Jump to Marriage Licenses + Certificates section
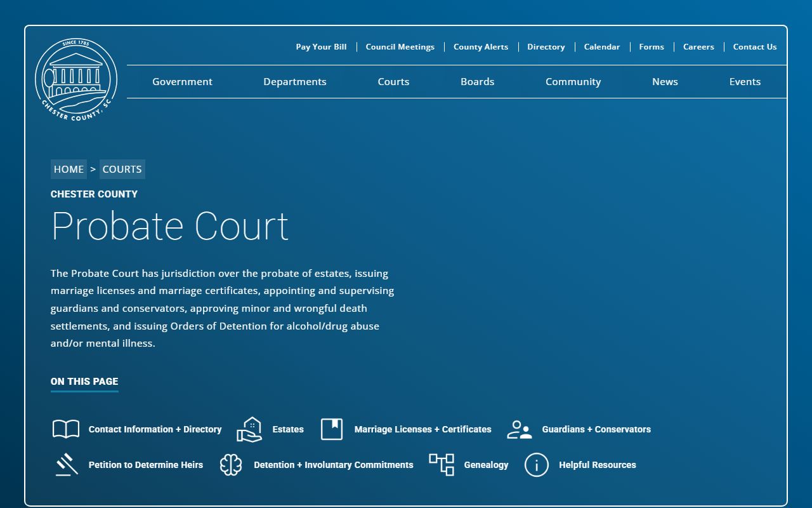The width and height of the screenshot is (812, 508). click(x=423, y=429)
